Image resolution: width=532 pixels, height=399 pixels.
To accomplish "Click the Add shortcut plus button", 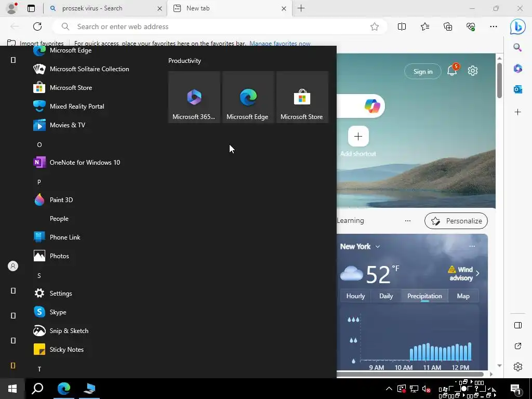I will tap(358, 137).
